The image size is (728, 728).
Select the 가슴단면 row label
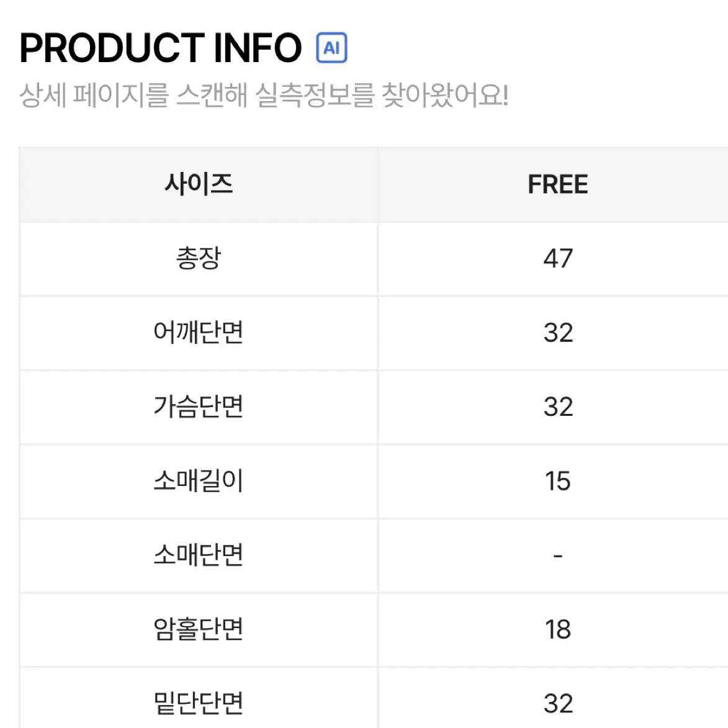[x=199, y=407]
